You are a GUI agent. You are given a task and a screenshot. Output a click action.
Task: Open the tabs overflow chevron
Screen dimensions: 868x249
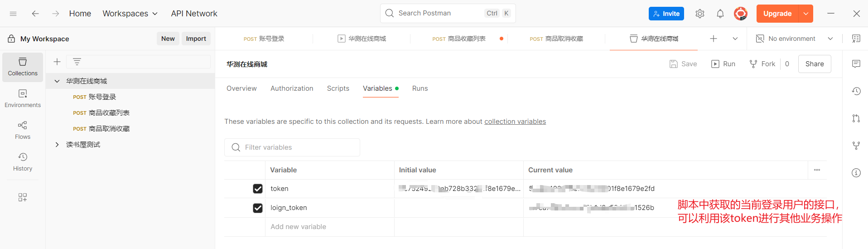pos(735,39)
